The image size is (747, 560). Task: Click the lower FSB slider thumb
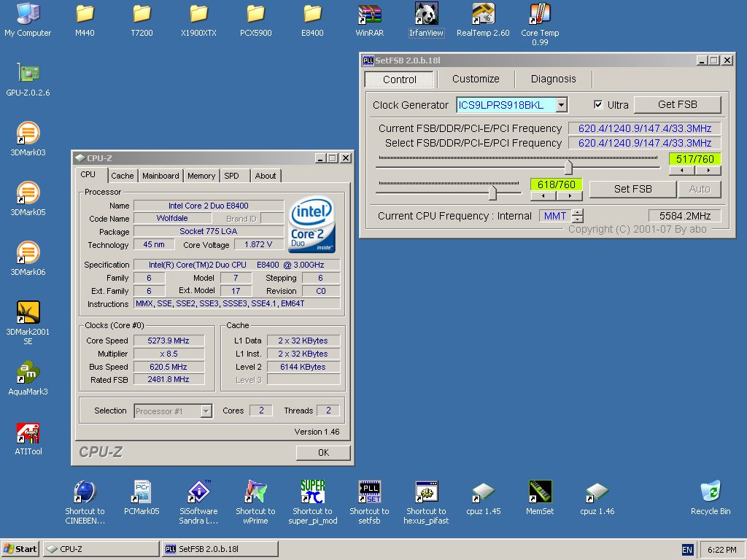pos(492,192)
